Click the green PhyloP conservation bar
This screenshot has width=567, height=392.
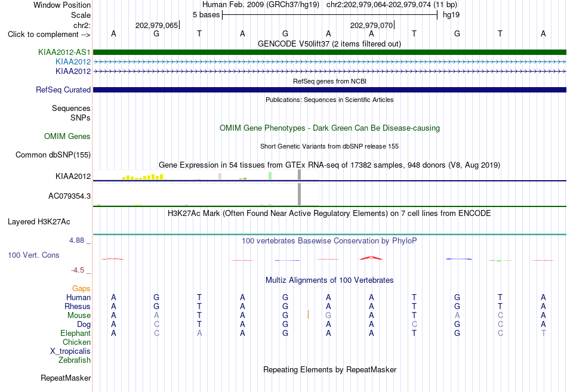(501, 260)
